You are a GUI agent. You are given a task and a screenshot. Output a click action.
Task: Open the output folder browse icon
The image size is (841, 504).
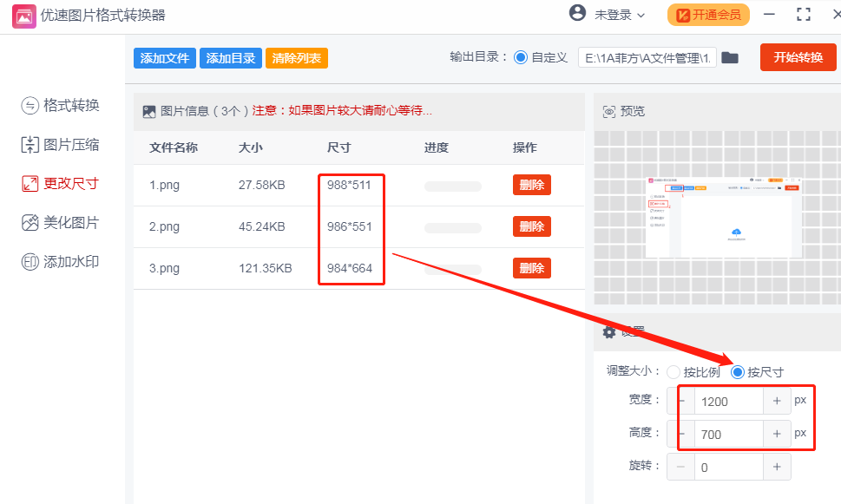coord(729,57)
